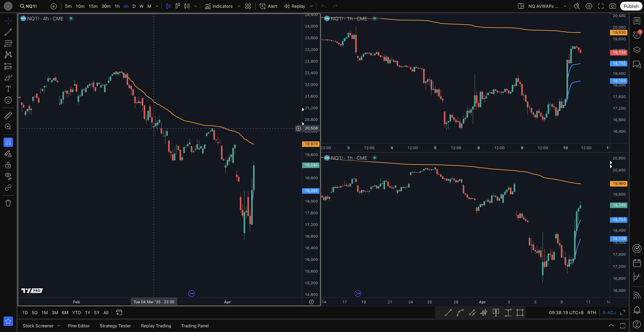The width and height of the screenshot is (644, 332).
Task: Select the text annotation tool
Action: [8, 89]
